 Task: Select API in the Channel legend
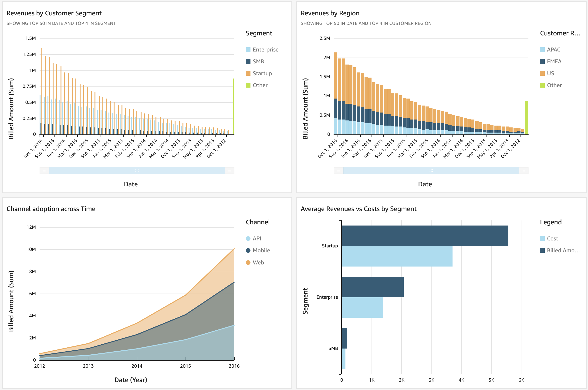pyautogui.click(x=253, y=239)
